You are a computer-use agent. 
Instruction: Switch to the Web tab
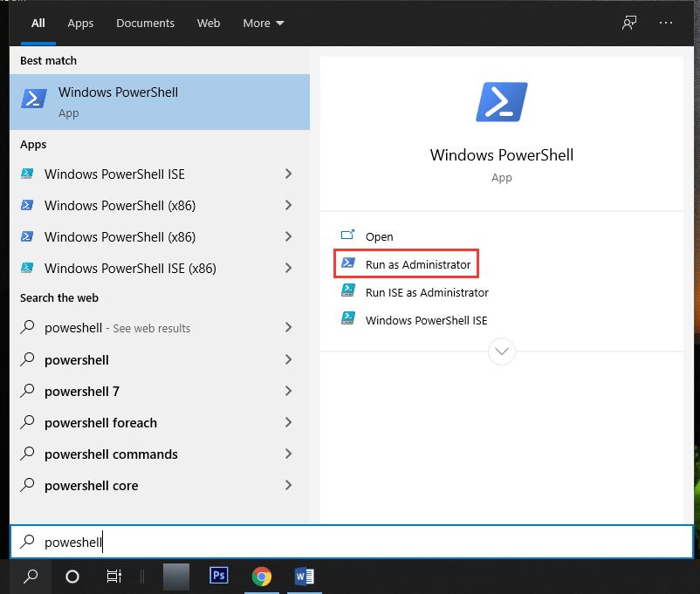[x=209, y=24]
